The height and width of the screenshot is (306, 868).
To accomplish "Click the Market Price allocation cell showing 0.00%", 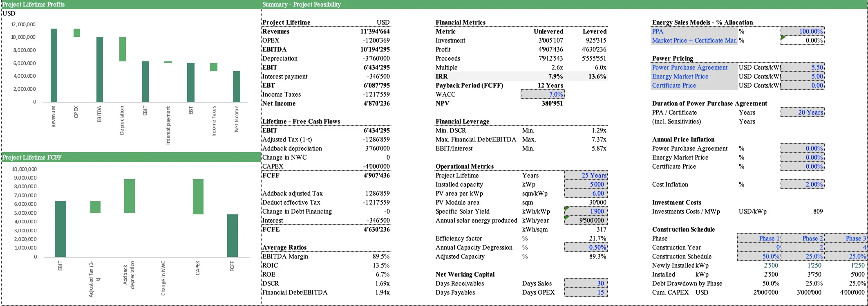I will click(x=802, y=40).
